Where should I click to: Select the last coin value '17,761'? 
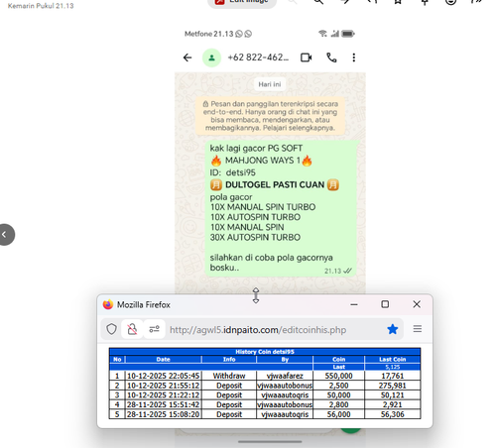(393, 376)
